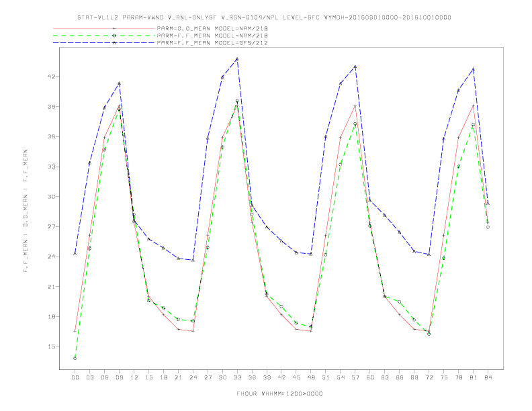Click x-axis forecast hour label 75
The height and width of the screenshot is (411, 532).
click(x=444, y=377)
